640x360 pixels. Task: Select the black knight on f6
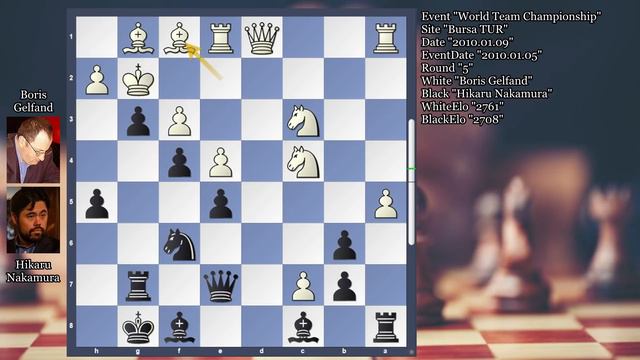(x=179, y=245)
